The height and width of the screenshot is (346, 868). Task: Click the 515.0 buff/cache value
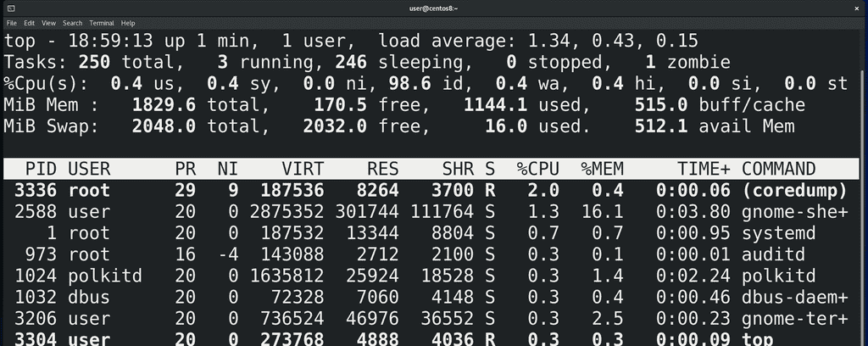click(661, 104)
